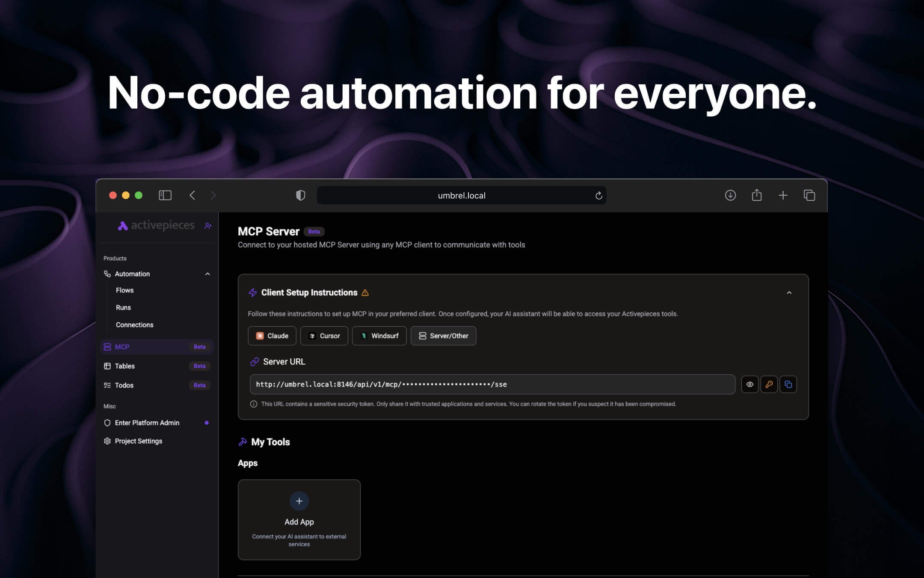Open the Connections page
The width and height of the screenshot is (924, 578).
coord(134,325)
